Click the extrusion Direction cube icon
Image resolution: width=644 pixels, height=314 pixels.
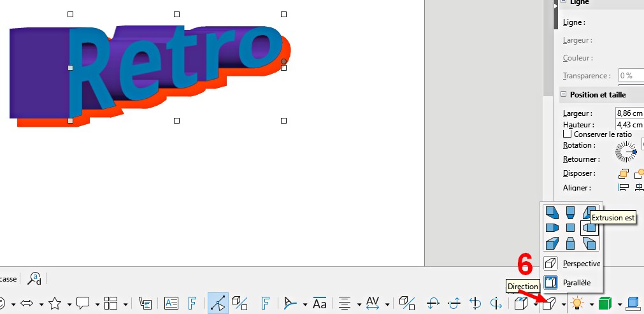click(549, 304)
